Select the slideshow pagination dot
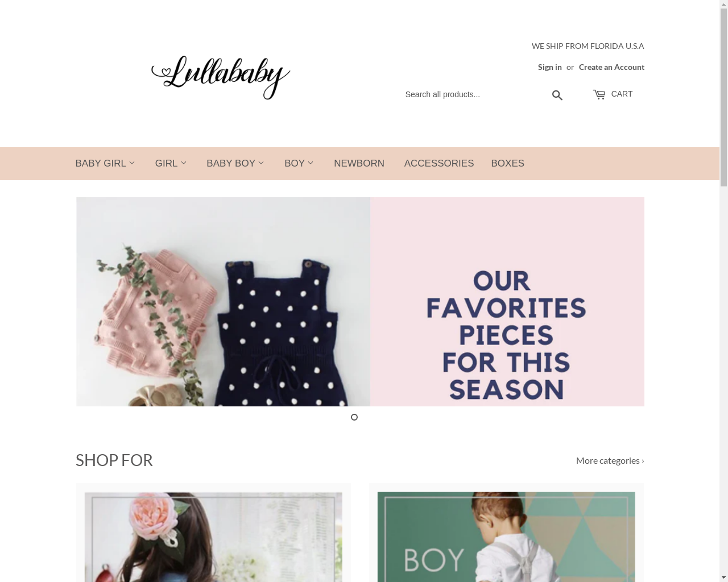728x582 pixels. click(354, 417)
